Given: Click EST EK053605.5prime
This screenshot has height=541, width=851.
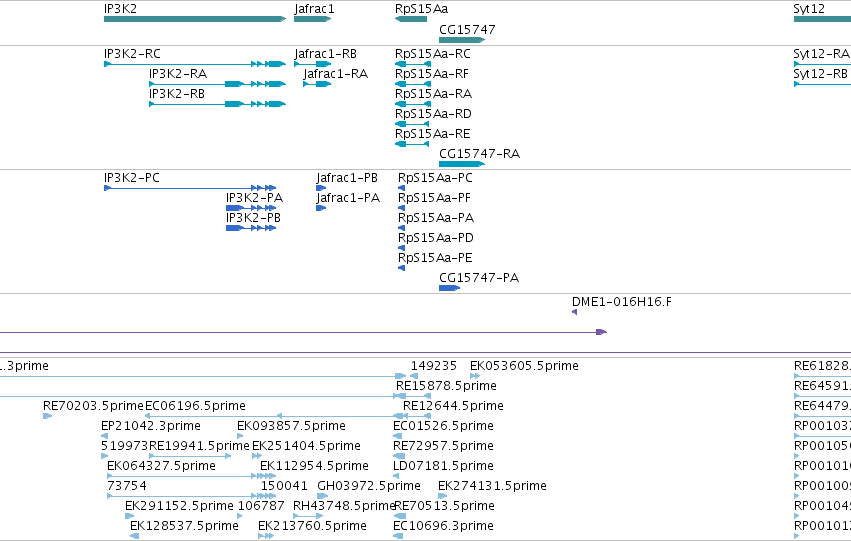Looking at the screenshot, I should coord(475,376).
